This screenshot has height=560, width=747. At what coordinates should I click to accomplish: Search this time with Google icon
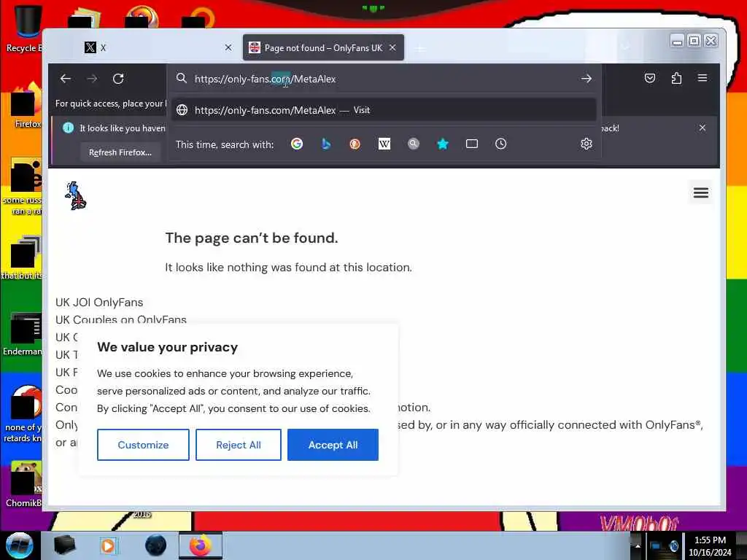[297, 144]
